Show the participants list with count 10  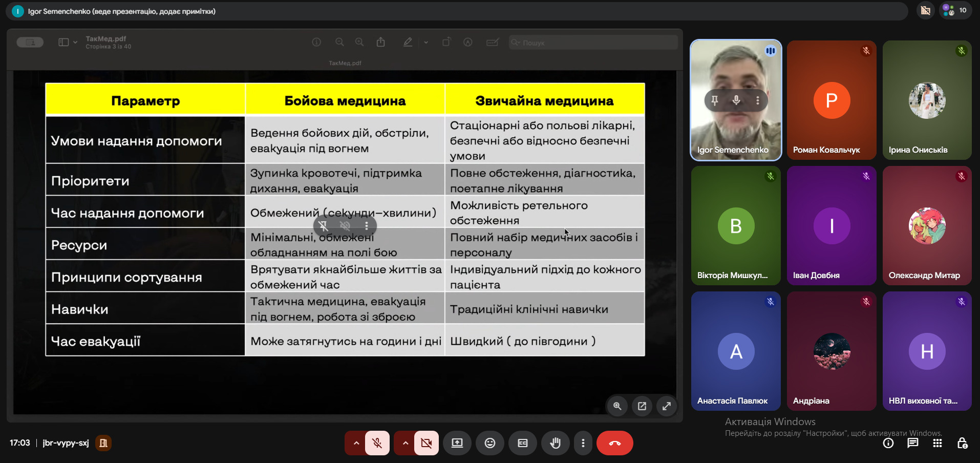tap(955, 10)
